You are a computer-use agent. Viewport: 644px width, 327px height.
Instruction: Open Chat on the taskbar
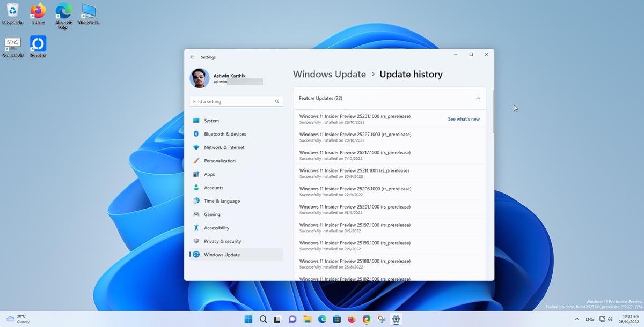coord(292,319)
